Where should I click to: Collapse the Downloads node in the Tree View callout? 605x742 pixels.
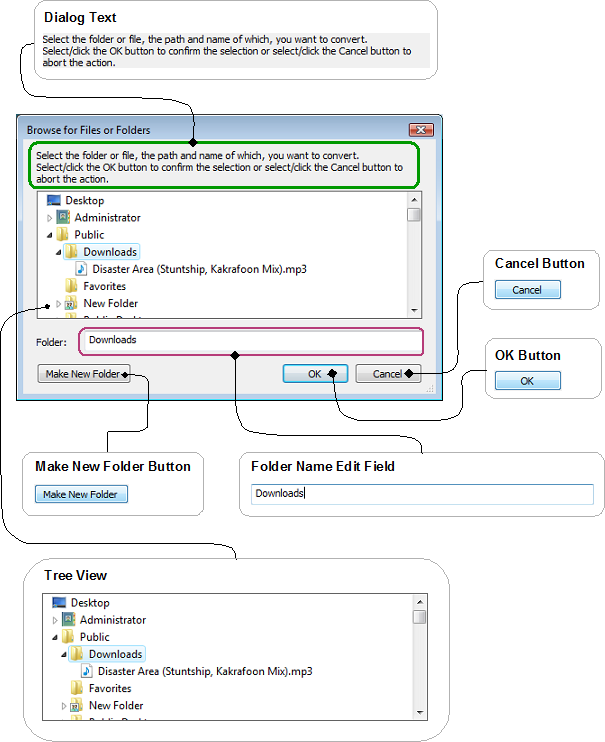[64, 654]
